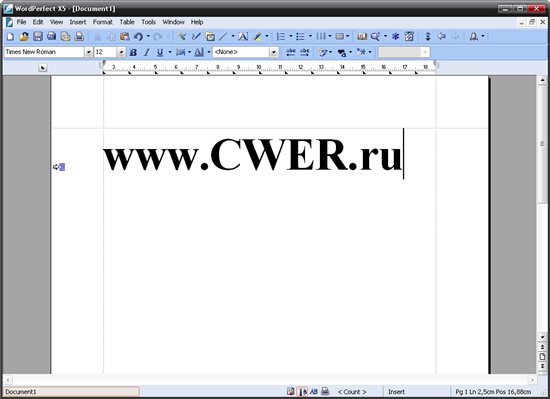This screenshot has height=399, width=550.
Task: Open the Table menu
Action: (x=127, y=22)
